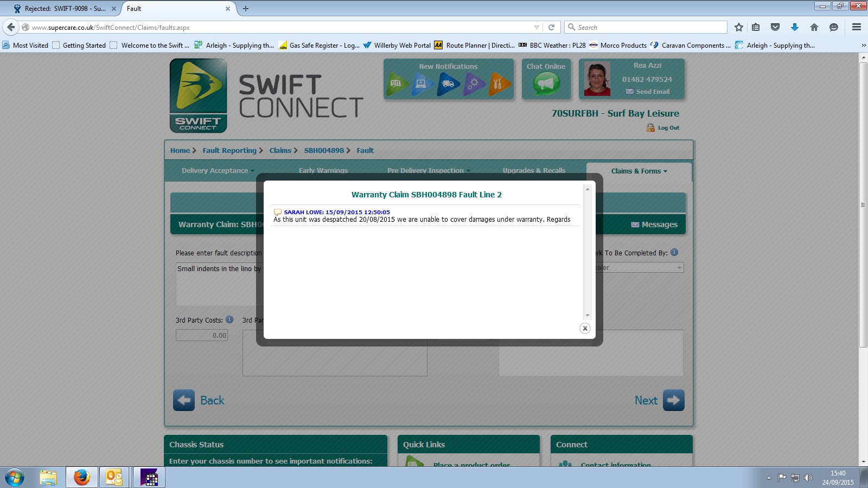Viewport: 868px width, 488px height.
Task: Open the Route Planner bookmark
Action: (475, 46)
